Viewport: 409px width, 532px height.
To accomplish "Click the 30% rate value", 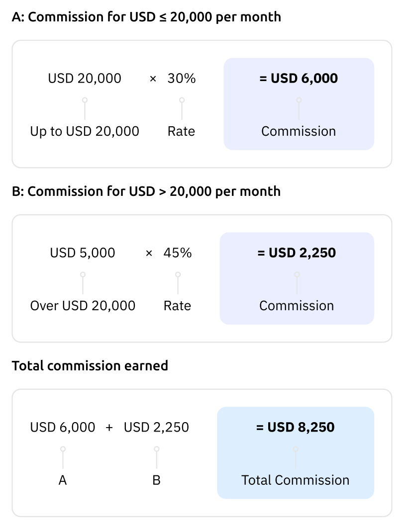I will [x=182, y=79].
